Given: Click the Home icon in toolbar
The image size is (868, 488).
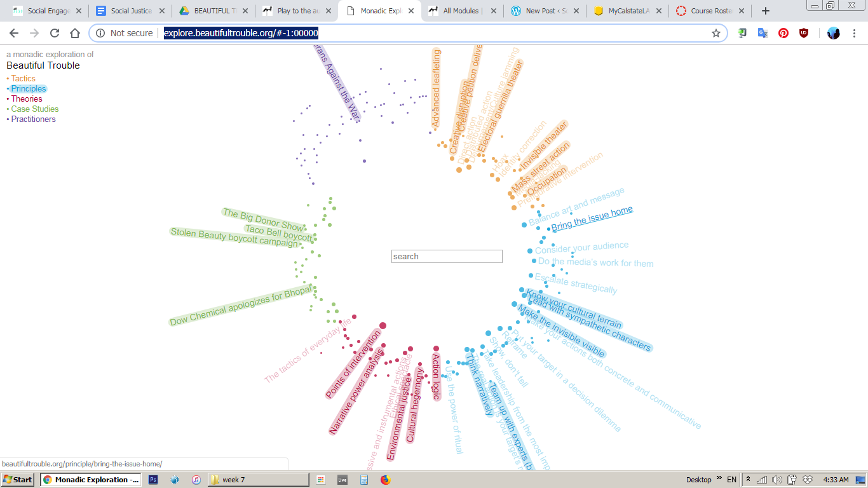Looking at the screenshot, I should (75, 33).
